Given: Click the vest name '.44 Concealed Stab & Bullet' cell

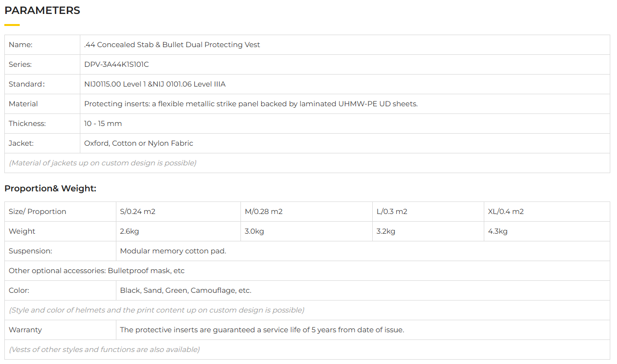Looking at the screenshot, I should tap(172, 45).
